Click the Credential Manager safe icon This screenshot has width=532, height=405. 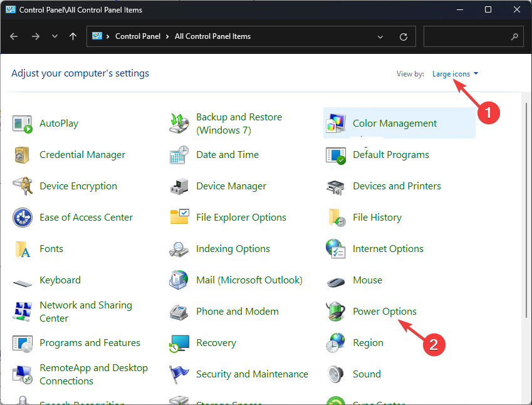click(23, 155)
